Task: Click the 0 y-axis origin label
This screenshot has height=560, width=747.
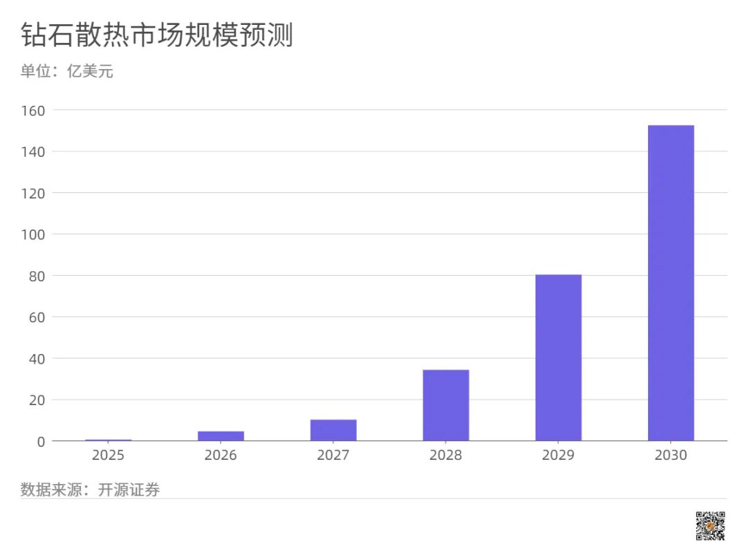Action: [40, 441]
